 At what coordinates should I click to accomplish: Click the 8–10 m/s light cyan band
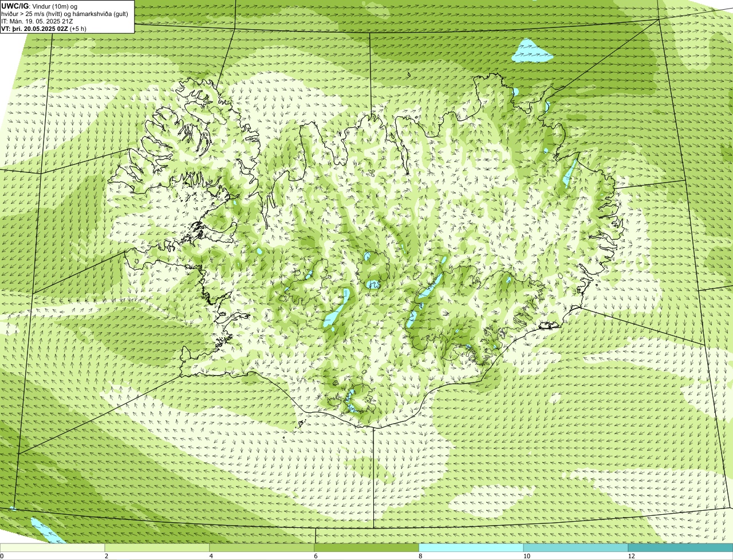[471, 547]
